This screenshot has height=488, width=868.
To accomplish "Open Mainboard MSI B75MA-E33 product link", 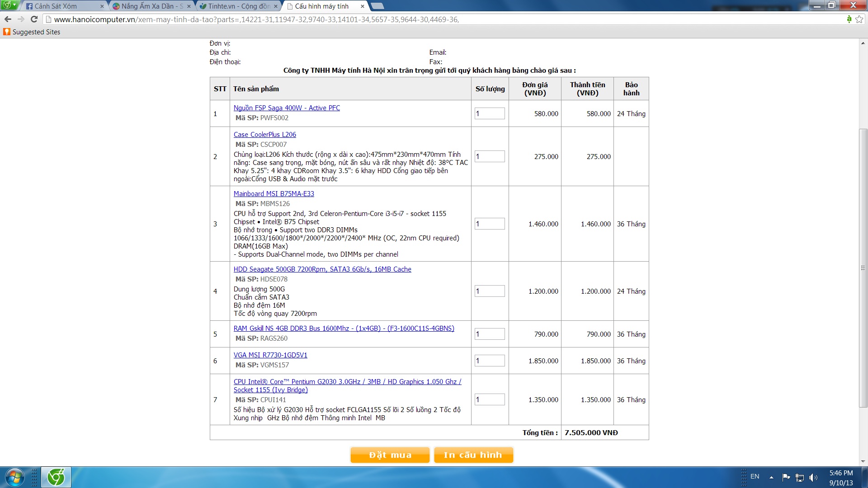I will [x=274, y=194].
